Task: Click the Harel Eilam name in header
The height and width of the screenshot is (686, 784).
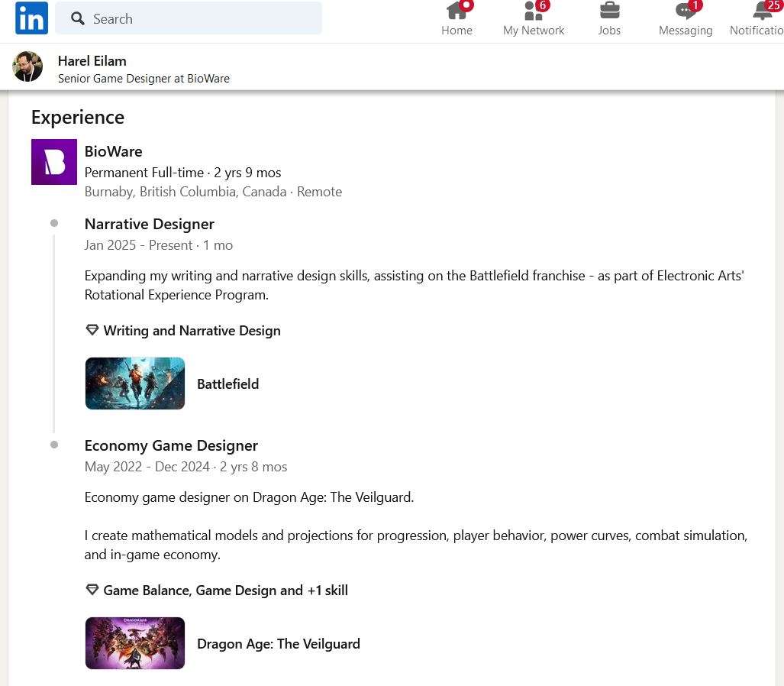Action: click(x=92, y=60)
